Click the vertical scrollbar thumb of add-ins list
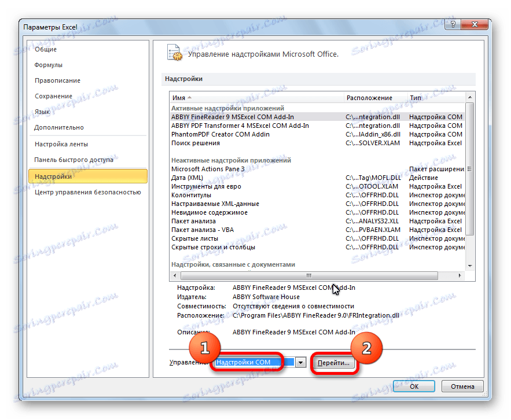The height and width of the screenshot is (420, 511). click(x=469, y=169)
